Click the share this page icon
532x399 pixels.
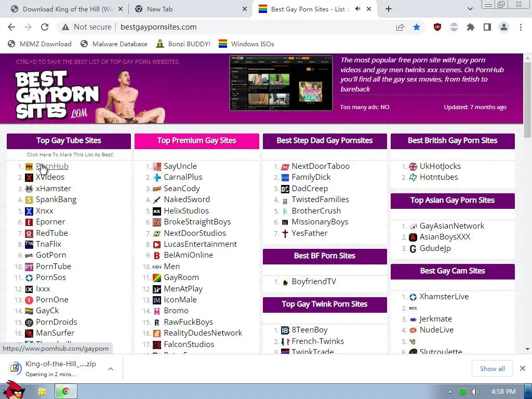(x=400, y=27)
